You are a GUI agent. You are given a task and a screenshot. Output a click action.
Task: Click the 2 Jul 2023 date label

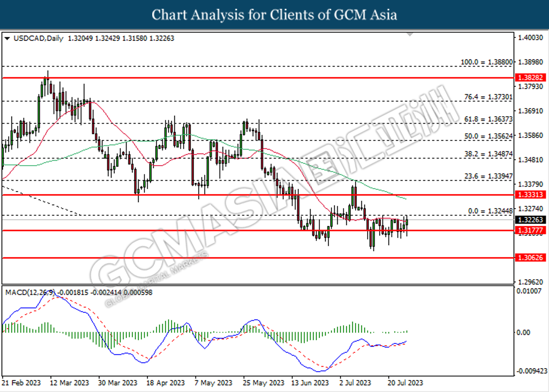tap(355, 383)
